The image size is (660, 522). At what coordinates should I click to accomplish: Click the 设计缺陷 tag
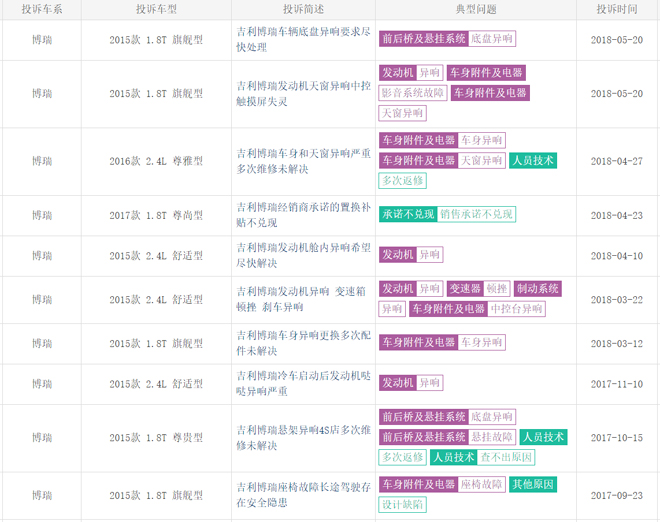(402, 504)
